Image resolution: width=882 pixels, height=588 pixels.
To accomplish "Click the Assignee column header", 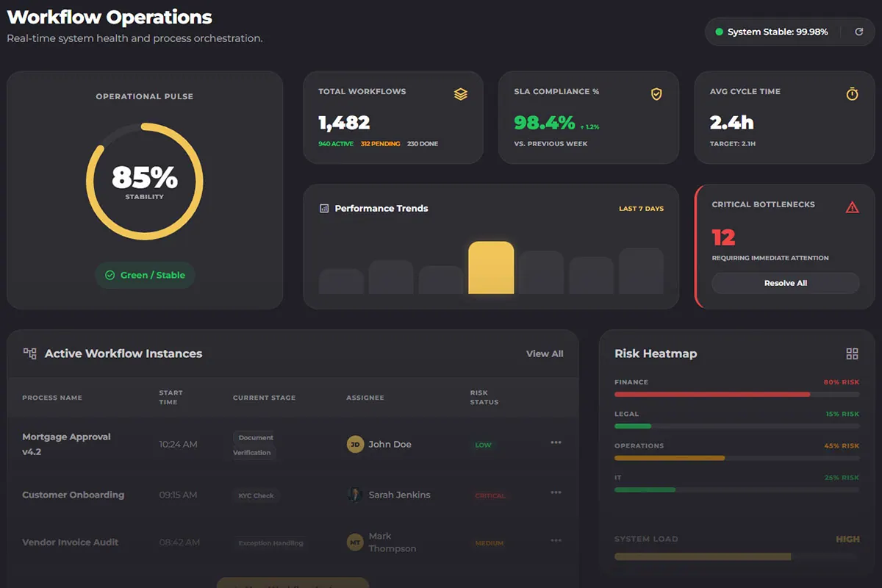I will pos(365,398).
